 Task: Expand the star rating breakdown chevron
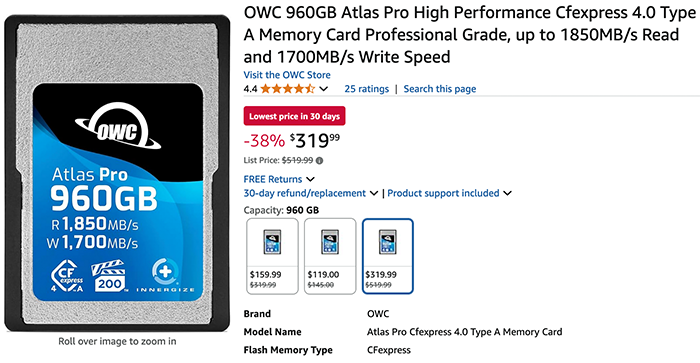(324, 89)
